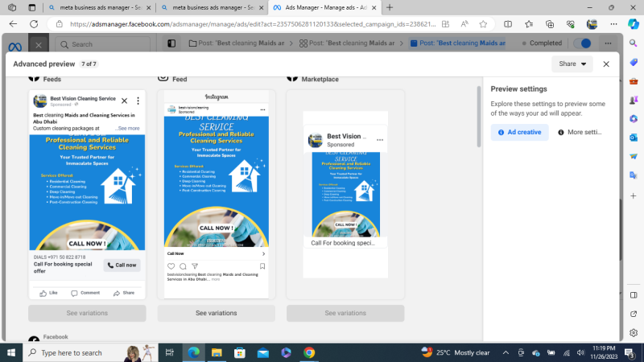Viewport: 644px width, 362px height.
Task: Click the Facebook Feeds ad image
Action: [x=87, y=192]
